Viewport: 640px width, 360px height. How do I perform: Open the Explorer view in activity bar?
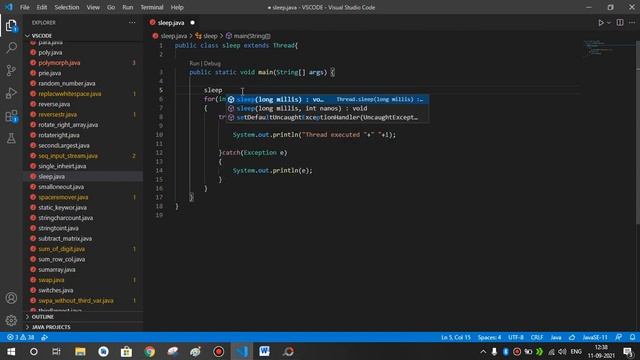click(11, 26)
